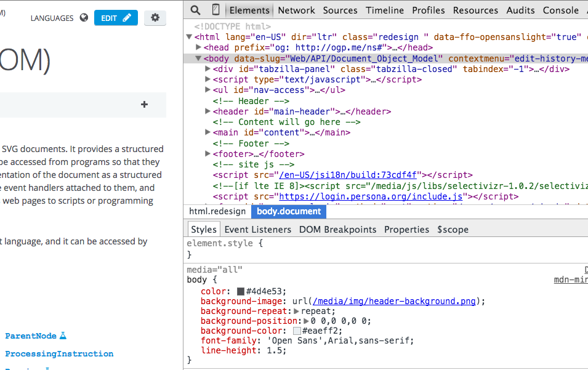Open the mdn-min stylesheet source link
The height and width of the screenshot is (370, 588).
click(571, 280)
